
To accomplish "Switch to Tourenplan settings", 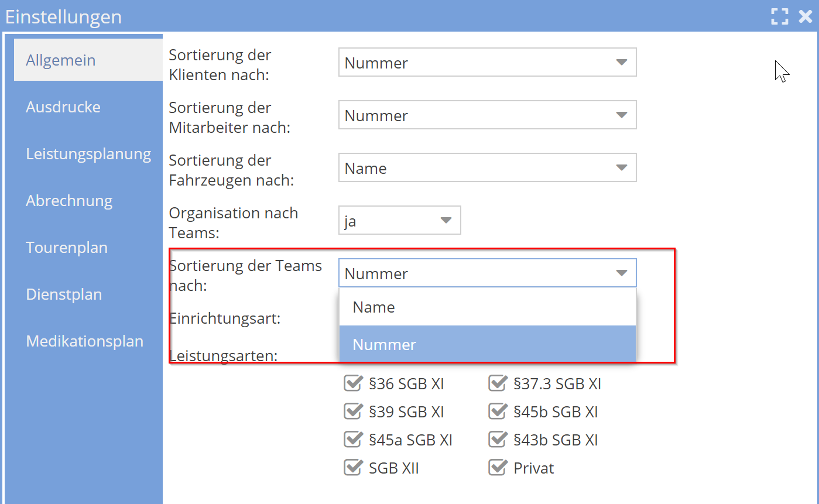I will tap(67, 247).
